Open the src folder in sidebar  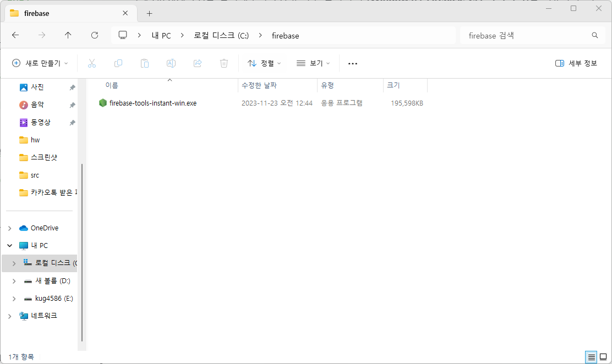(x=35, y=175)
